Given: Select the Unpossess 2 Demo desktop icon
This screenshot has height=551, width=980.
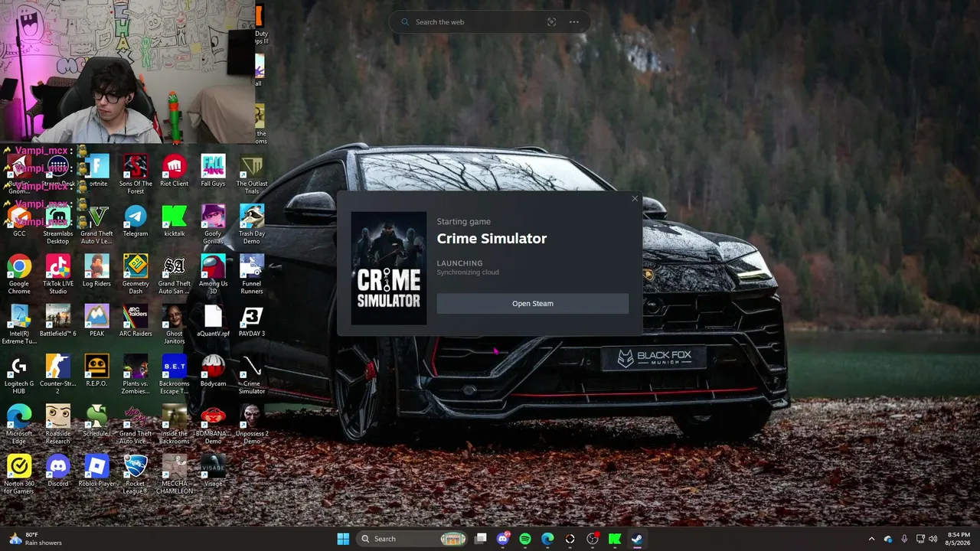Looking at the screenshot, I should (x=252, y=425).
